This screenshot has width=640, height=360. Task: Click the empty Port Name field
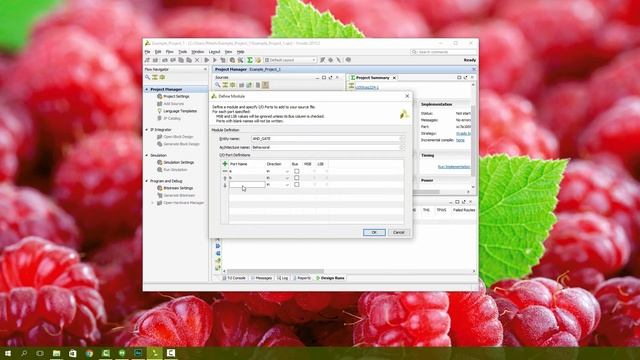[x=247, y=185]
